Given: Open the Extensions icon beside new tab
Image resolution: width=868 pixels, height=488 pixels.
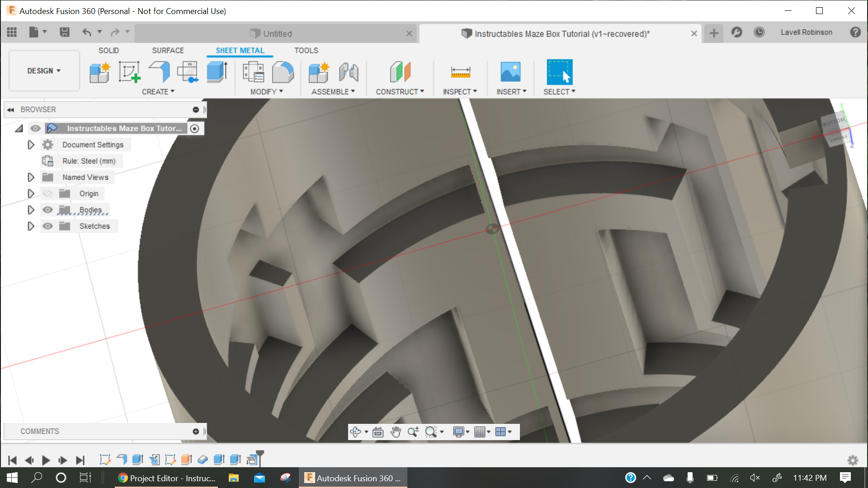Looking at the screenshot, I should point(737,32).
